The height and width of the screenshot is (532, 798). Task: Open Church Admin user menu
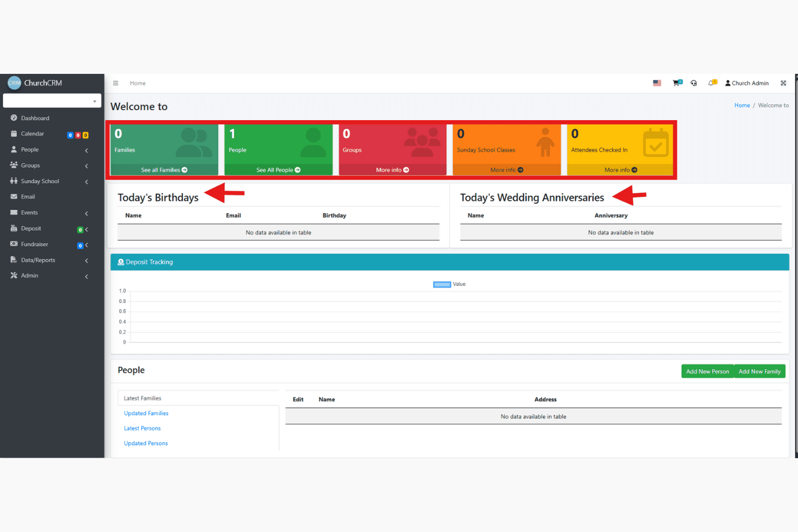pos(747,83)
